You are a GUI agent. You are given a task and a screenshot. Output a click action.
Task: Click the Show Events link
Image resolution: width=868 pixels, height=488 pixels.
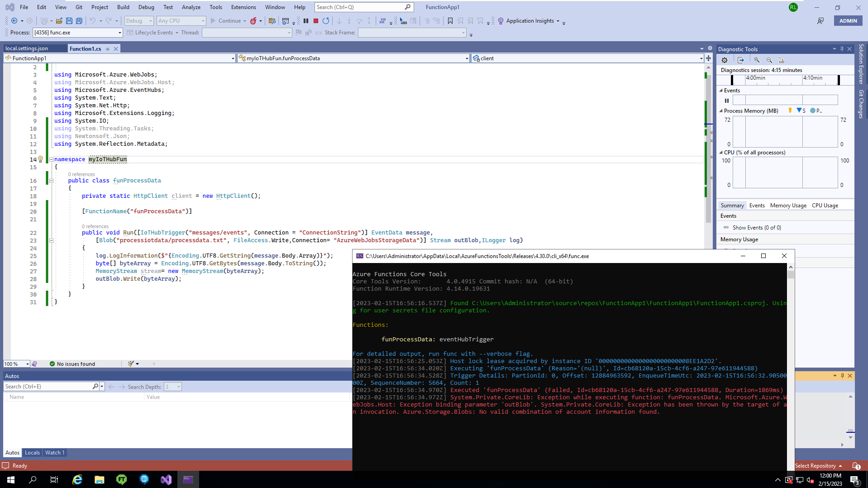pyautogui.click(x=756, y=227)
